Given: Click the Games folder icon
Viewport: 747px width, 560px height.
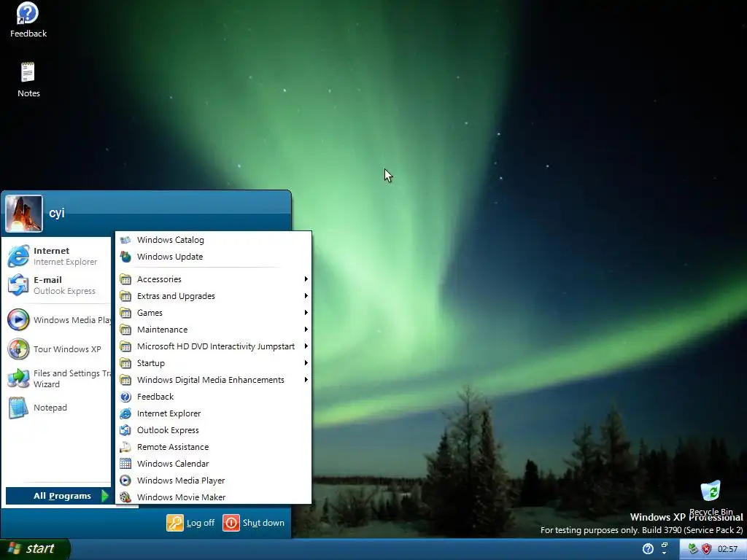Looking at the screenshot, I should [x=125, y=313].
